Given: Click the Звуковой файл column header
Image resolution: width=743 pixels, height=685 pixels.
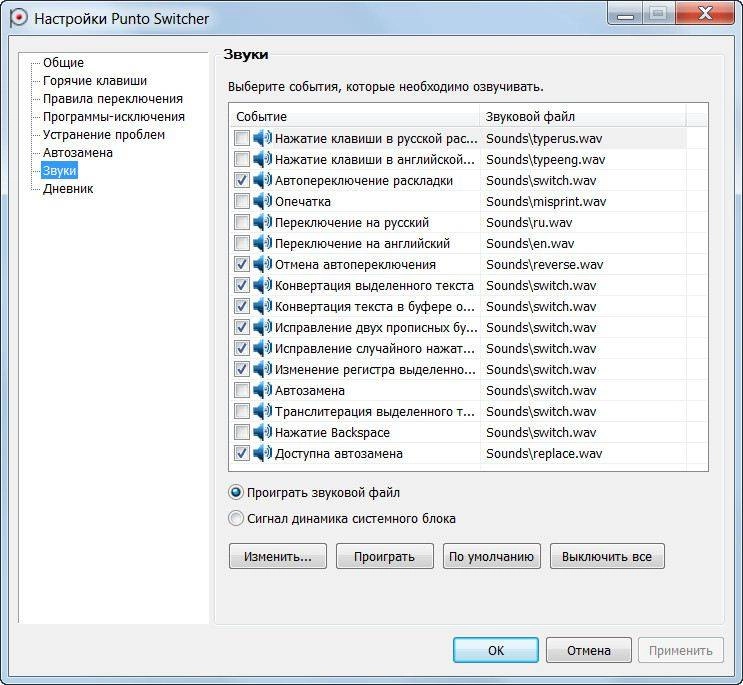Looking at the screenshot, I should (583, 116).
